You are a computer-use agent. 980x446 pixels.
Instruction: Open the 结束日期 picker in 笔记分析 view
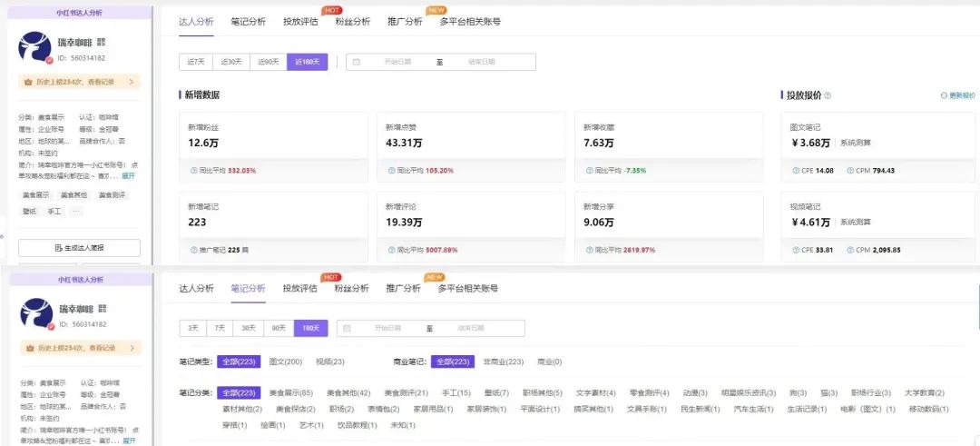pyautogui.click(x=471, y=328)
